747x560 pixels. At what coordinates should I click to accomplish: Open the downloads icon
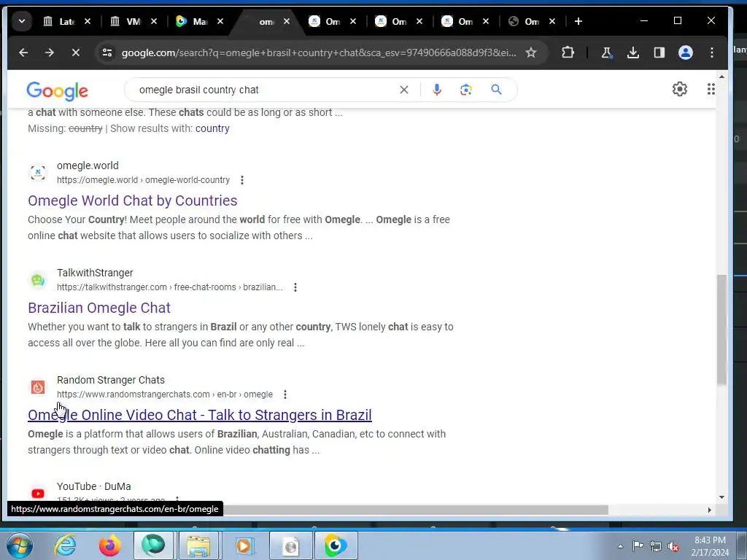pyautogui.click(x=632, y=52)
